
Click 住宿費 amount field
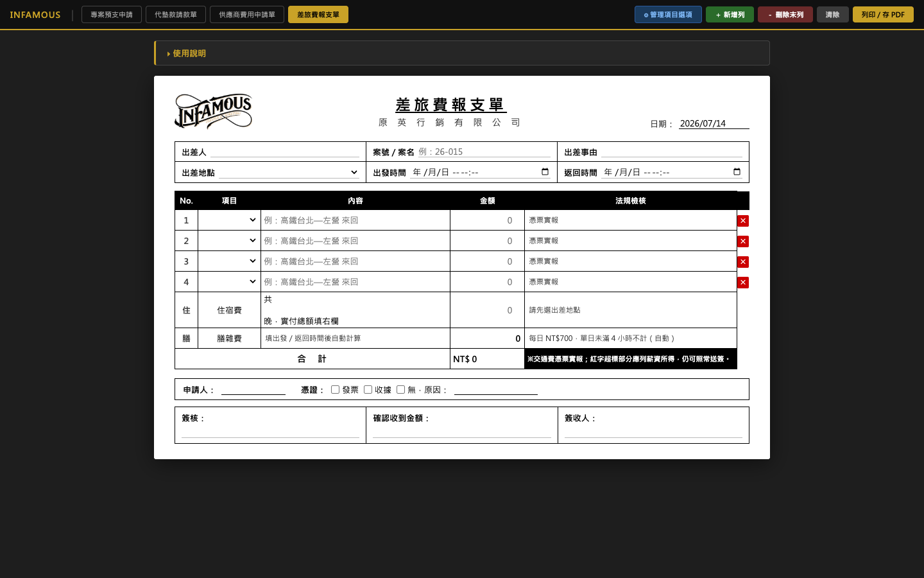pos(487,310)
